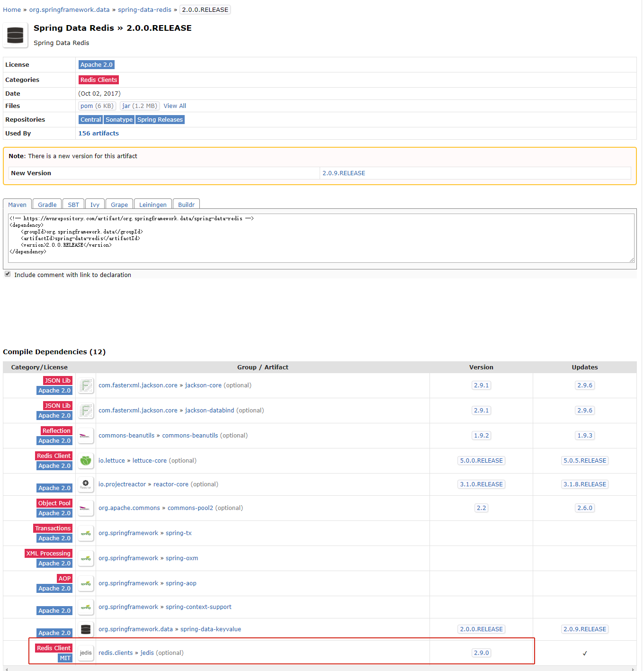644x671 pixels.
Task: Switch to the Gradle tab
Action: [46, 204]
